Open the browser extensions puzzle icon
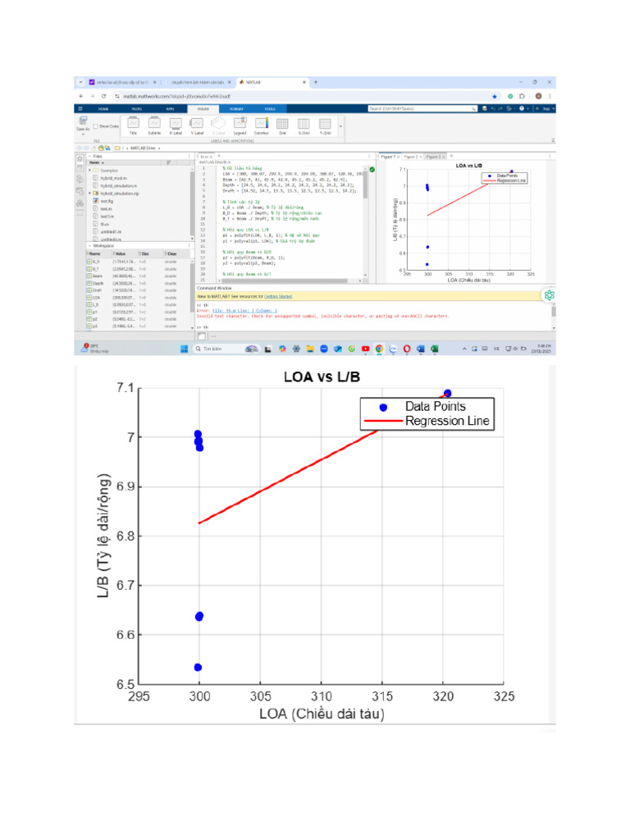 point(522,97)
